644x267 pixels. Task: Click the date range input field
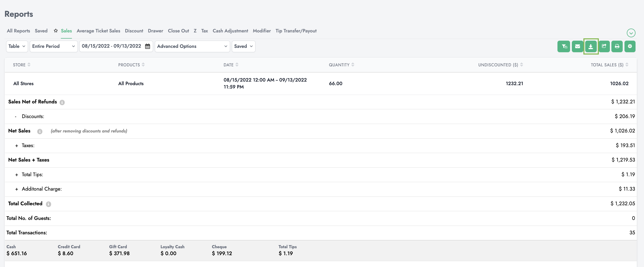[111, 46]
